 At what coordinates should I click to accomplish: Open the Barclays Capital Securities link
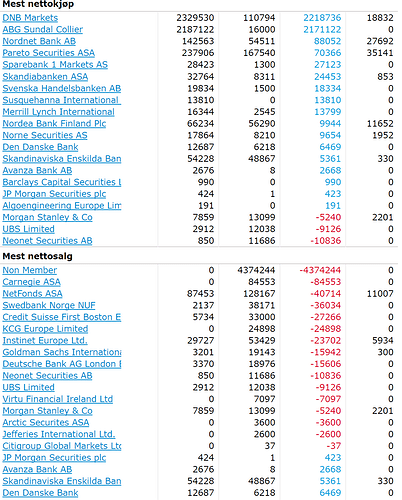(62, 182)
